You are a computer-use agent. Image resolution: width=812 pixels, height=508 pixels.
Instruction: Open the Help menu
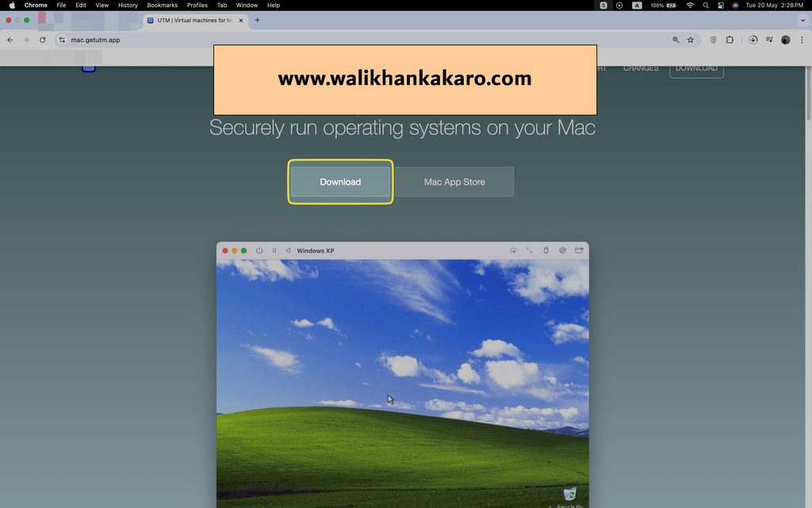click(x=274, y=6)
